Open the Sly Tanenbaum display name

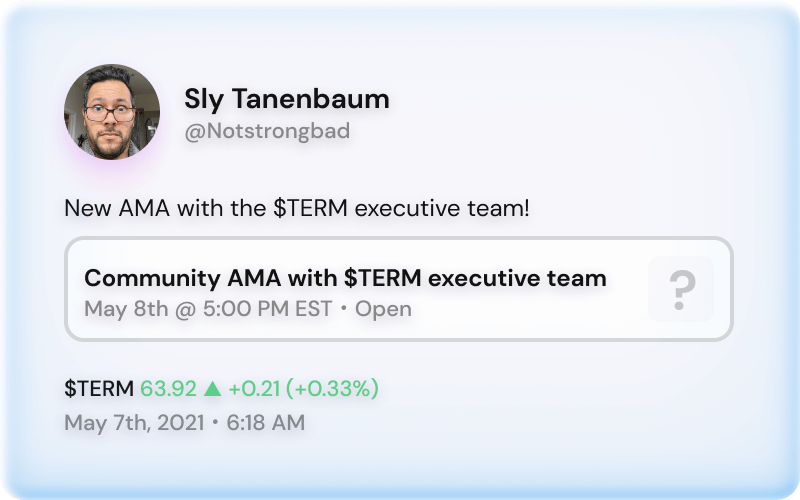pos(287,98)
